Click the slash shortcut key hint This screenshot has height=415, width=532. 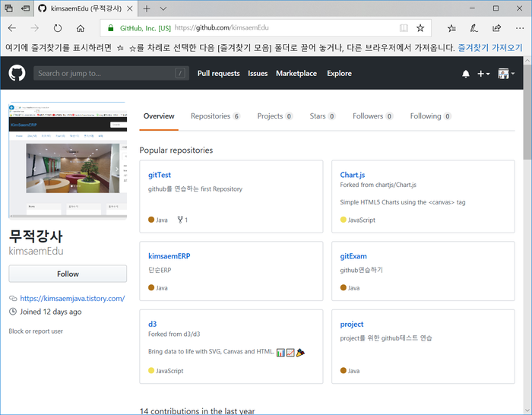pos(180,73)
